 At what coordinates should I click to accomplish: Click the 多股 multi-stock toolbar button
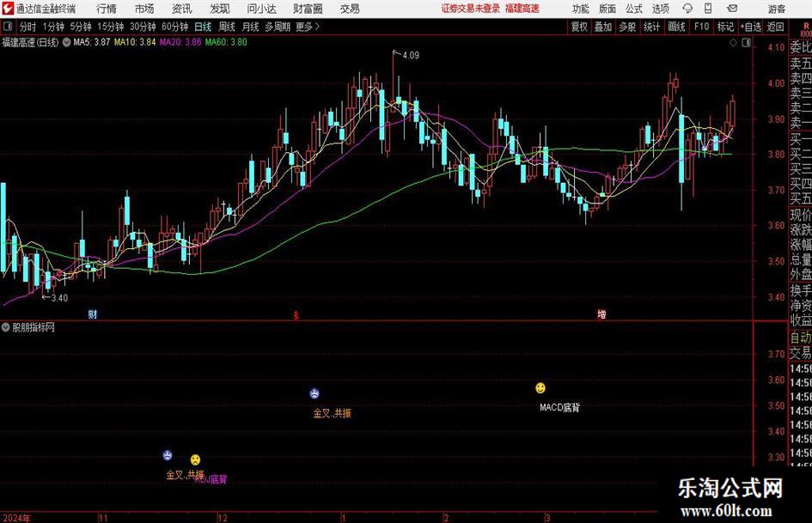[627, 27]
